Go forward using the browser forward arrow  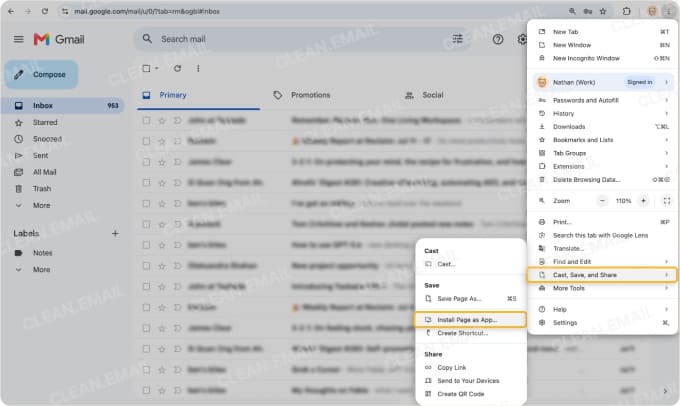(28, 11)
